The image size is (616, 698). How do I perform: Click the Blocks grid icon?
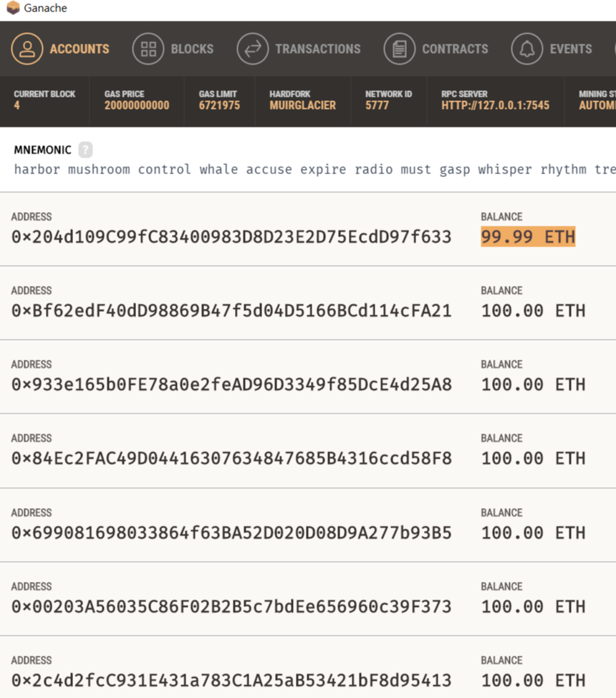coord(148,49)
